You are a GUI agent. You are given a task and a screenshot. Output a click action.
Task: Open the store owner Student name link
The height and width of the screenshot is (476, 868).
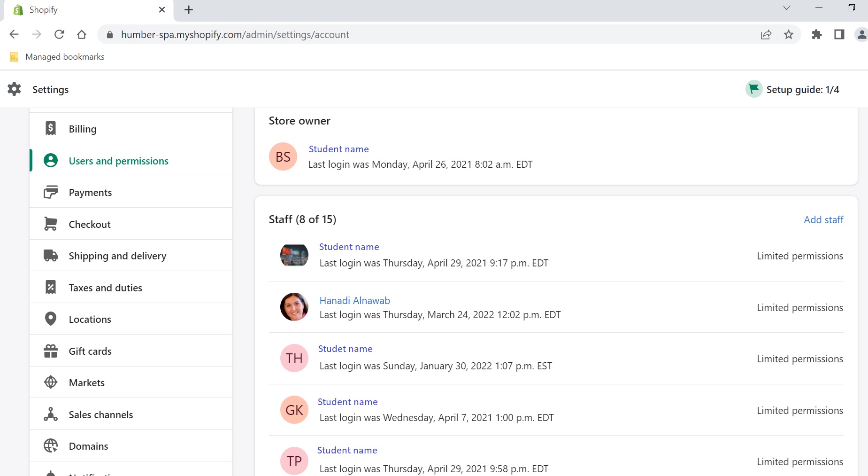click(x=338, y=149)
